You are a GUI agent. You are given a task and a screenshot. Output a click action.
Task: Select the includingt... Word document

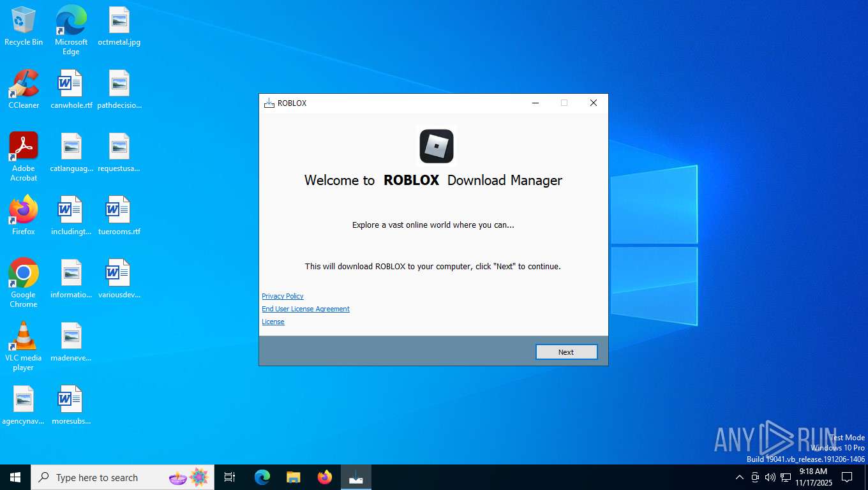(x=71, y=216)
